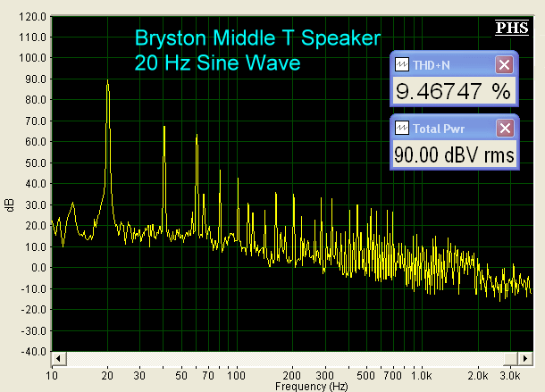Click the 90.00 dBV rms reading
This screenshot has height=392, width=545.
[454, 154]
